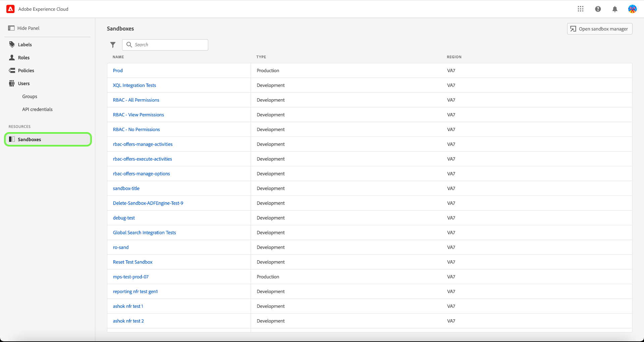Click the Help question mark icon

pos(598,9)
